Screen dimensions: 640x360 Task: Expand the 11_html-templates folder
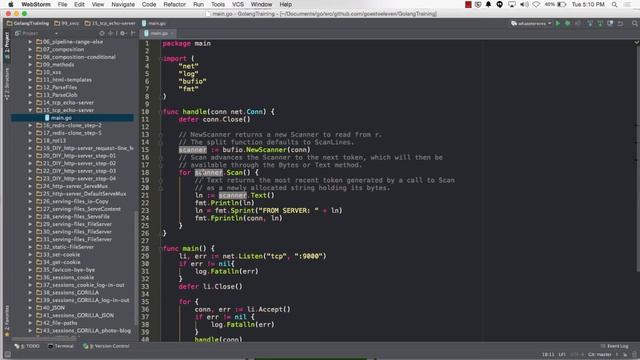pyautogui.click(x=30, y=80)
